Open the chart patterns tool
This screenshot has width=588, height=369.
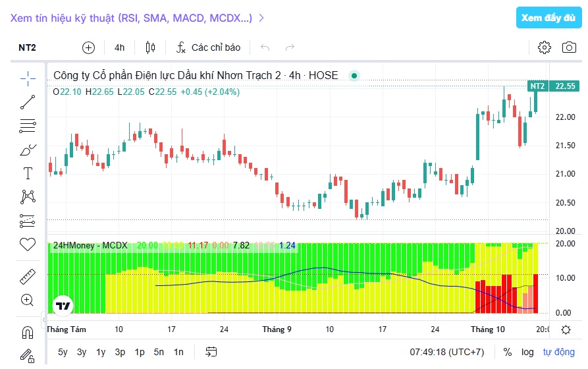28,197
